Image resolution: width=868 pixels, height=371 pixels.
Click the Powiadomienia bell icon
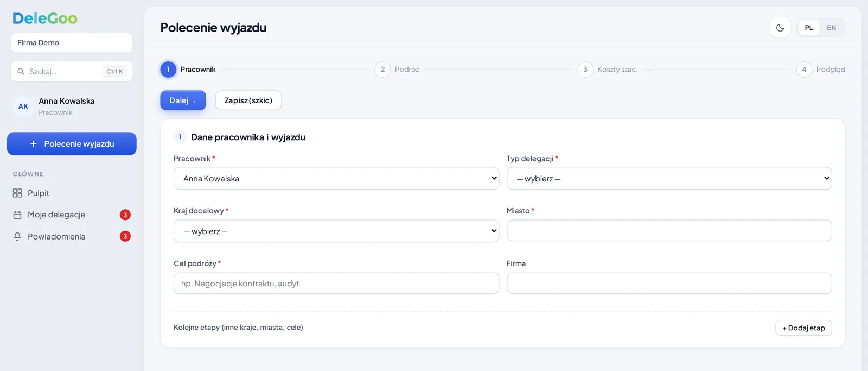pyautogui.click(x=17, y=237)
